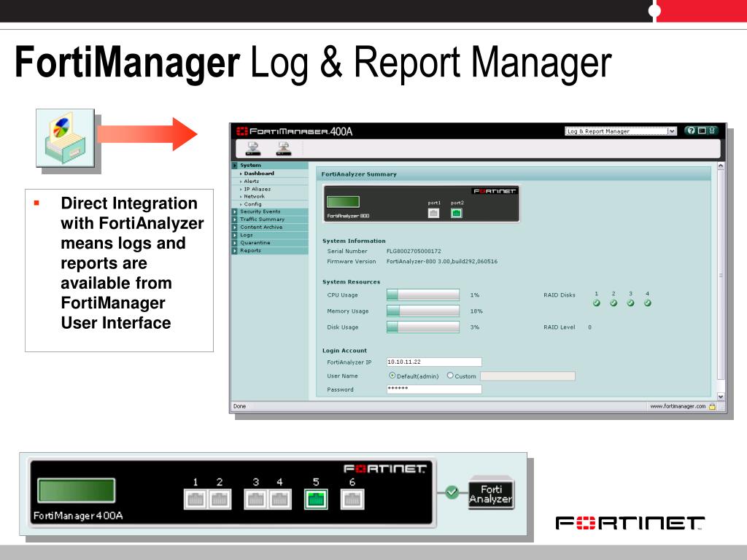Image resolution: width=747 pixels, height=560 pixels.
Task: Click the Custom user name text field
Action: pos(527,376)
